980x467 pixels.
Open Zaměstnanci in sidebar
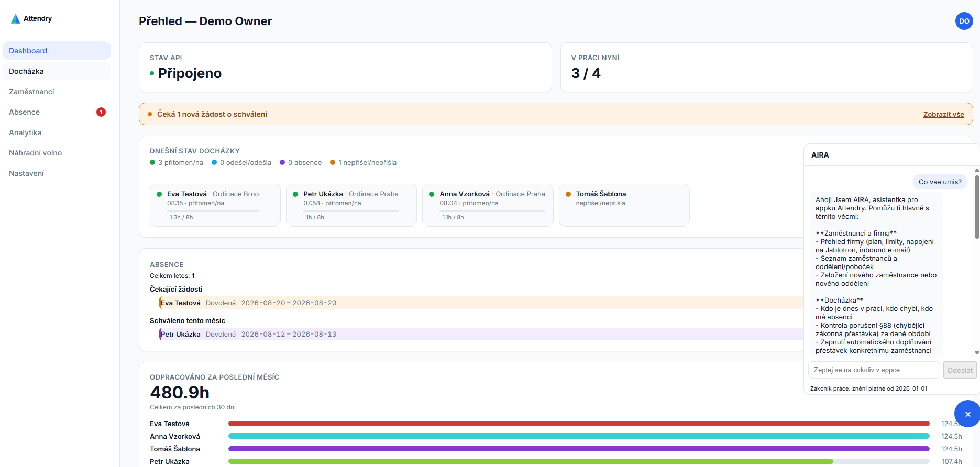click(x=57, y=92)
